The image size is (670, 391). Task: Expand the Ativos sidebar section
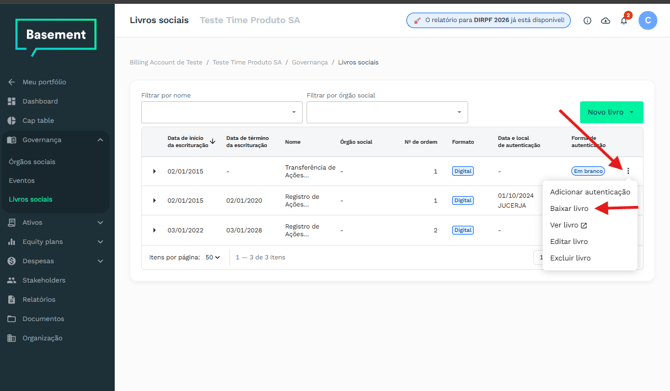[x=100, y=222]
